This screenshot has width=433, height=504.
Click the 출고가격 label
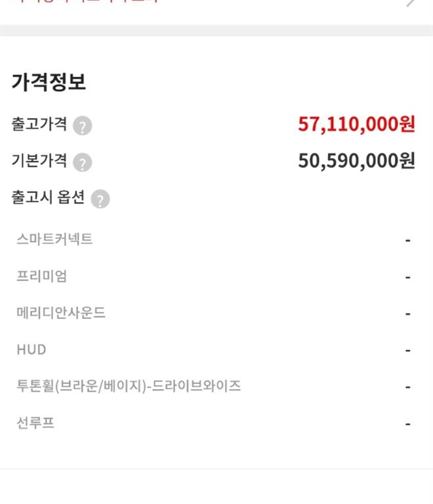(39, 124)
